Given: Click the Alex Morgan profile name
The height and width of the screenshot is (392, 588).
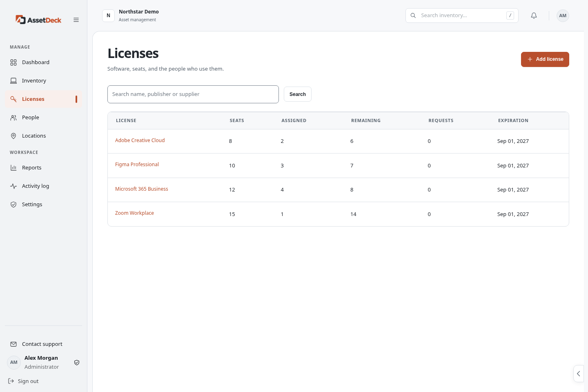Looking at the screenshot, I should 41,358.
